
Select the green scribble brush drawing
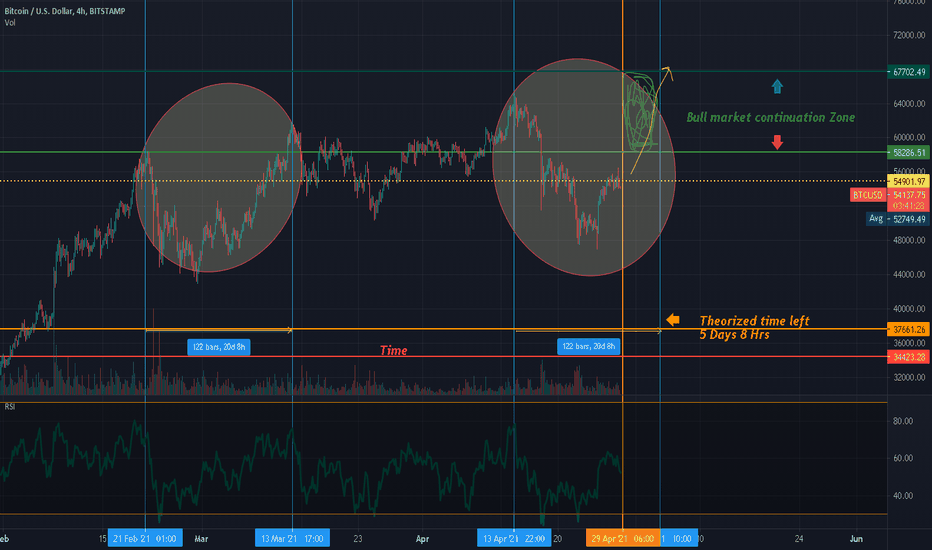pos(641,111)
